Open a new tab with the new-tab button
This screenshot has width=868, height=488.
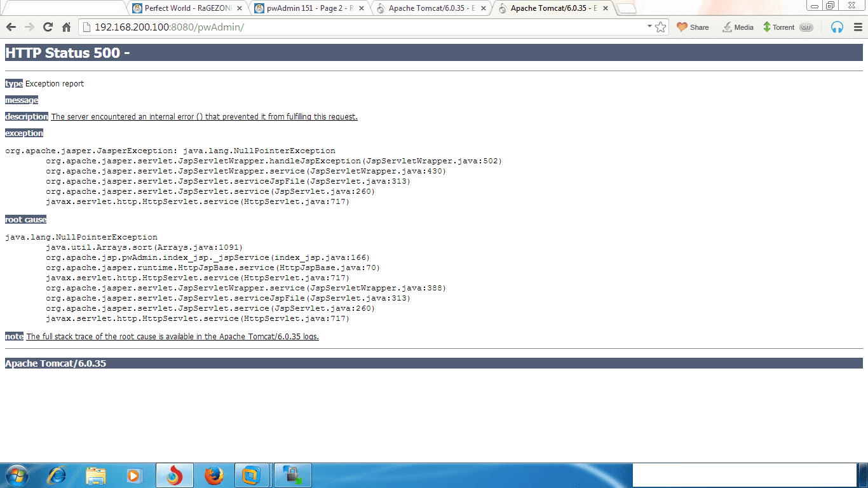pyautogui.click(x=626, y=9)
